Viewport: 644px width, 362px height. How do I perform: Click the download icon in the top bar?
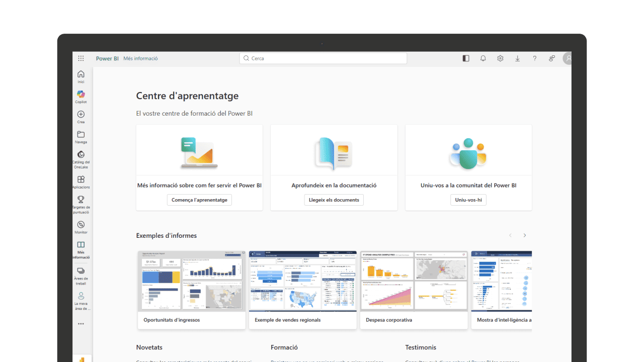[517, 58]
